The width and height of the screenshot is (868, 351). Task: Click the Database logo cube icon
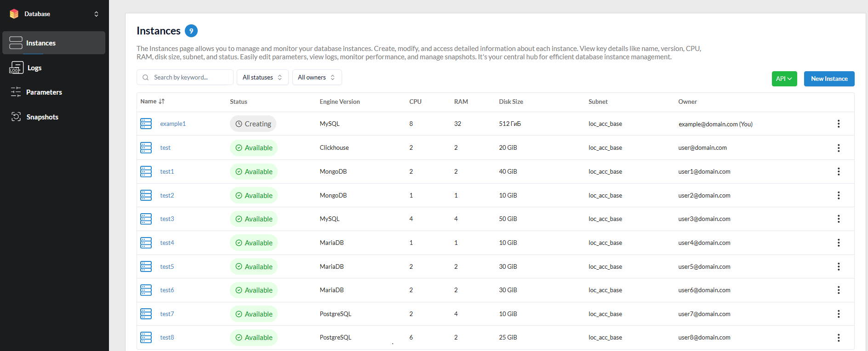pyautogui.click(x=14, y=14)
